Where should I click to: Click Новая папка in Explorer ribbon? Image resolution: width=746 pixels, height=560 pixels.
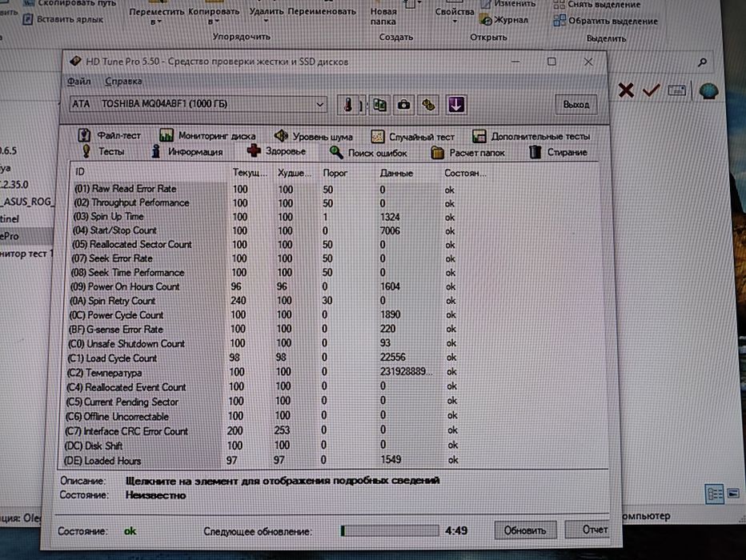[383, 16]
